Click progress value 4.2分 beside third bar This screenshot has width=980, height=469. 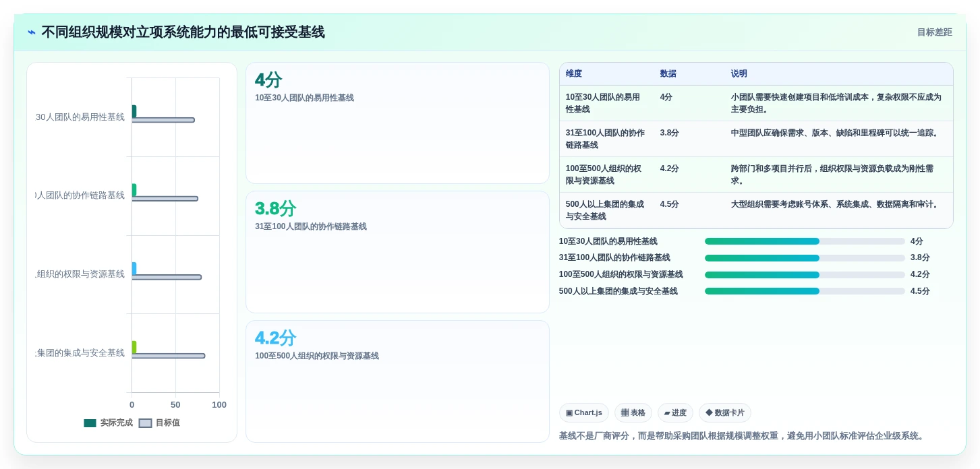point(920,274)
